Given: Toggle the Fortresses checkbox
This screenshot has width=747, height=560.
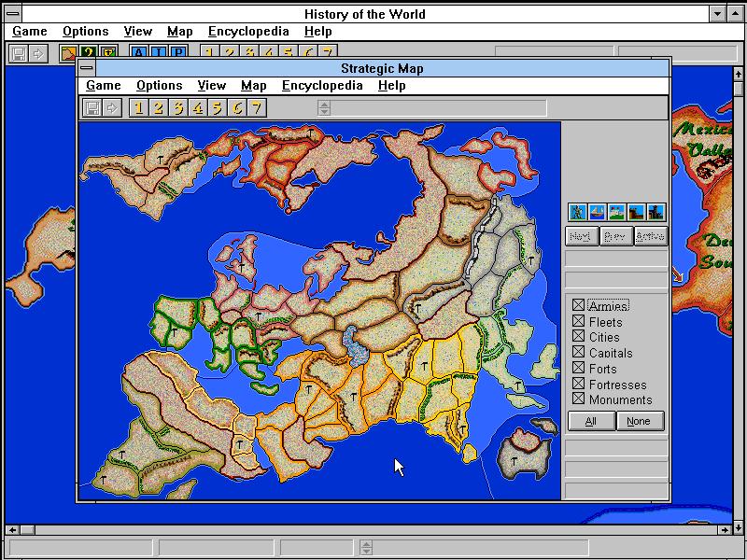Looking at the screenshot, I should [578, 384].
